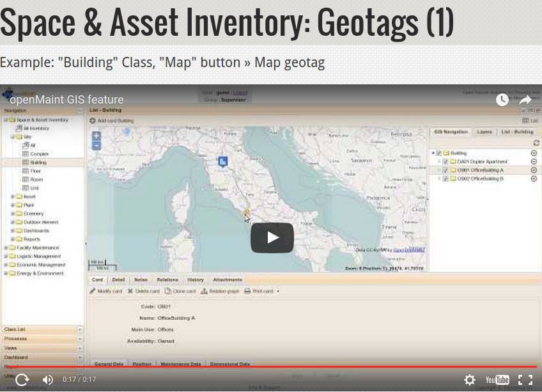Screen dimensions: 542x392
Task: Select Unit in navigation tree
Action: [35, 188]
